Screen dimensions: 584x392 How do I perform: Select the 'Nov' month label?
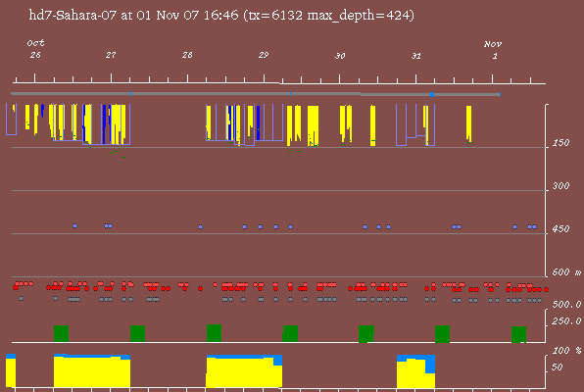(493, 44)
